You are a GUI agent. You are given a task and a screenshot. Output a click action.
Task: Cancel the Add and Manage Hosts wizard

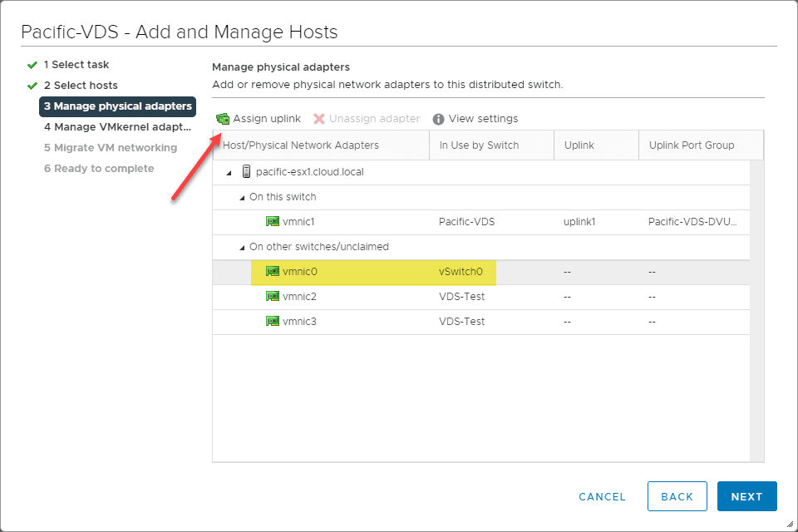[602, 496]
